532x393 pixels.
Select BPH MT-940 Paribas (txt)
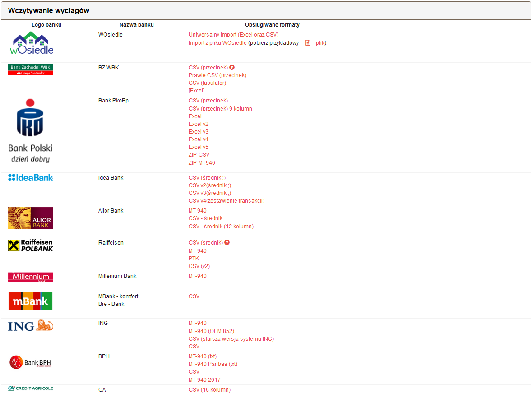(x=213, y=364)
